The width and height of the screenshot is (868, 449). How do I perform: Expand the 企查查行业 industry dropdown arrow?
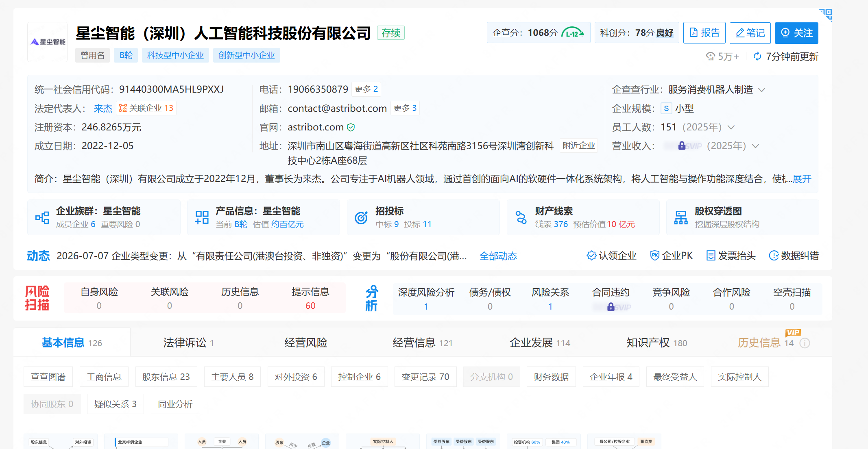[x=762, y=90]
